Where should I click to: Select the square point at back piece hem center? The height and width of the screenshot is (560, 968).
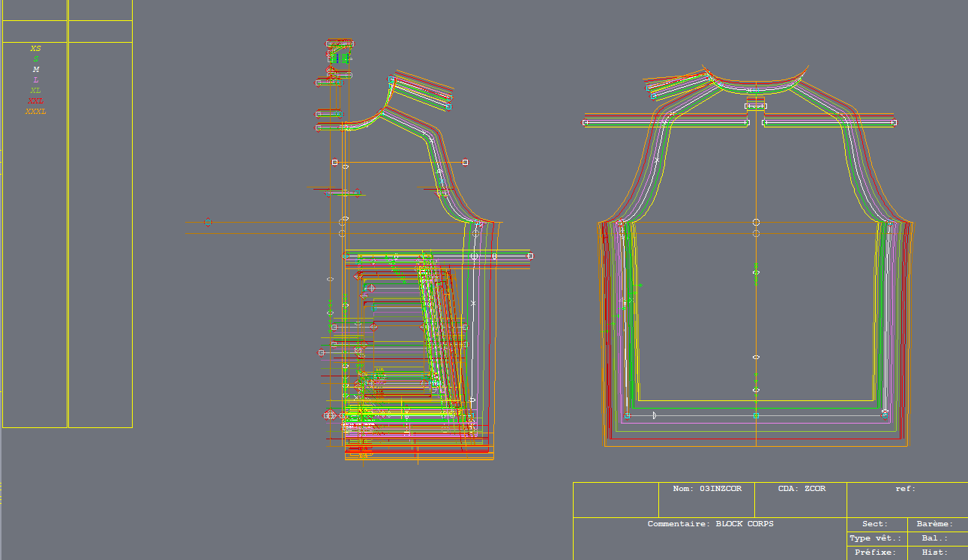click(756, 415)
